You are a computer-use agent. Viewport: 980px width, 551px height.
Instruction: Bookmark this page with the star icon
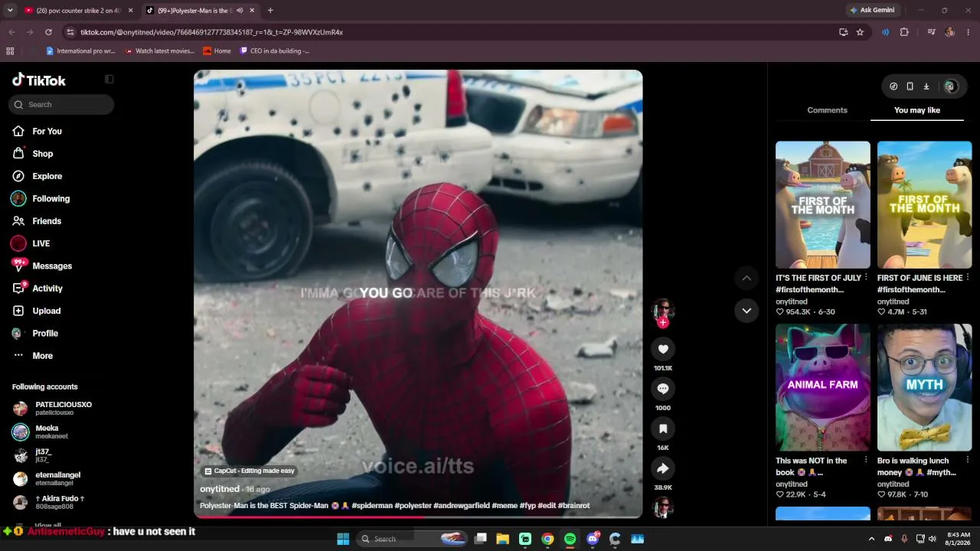860,32
